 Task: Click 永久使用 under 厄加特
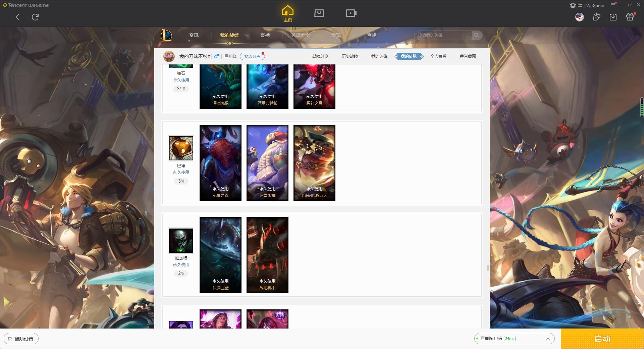[181, 265]
